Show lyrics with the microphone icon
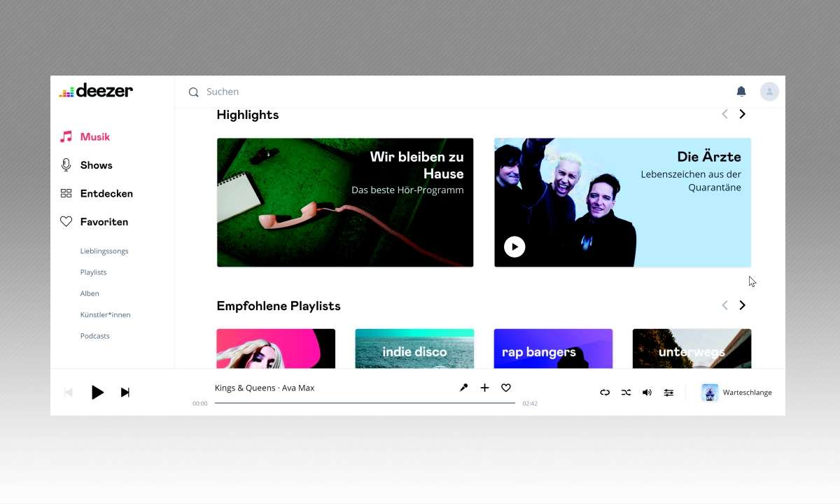The image size is (840, 504). pyautogui.click(x=463, y=388)
